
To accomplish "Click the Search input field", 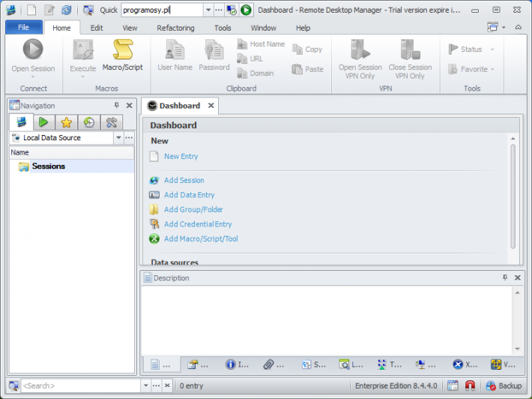I will click(x=81, y=385).
